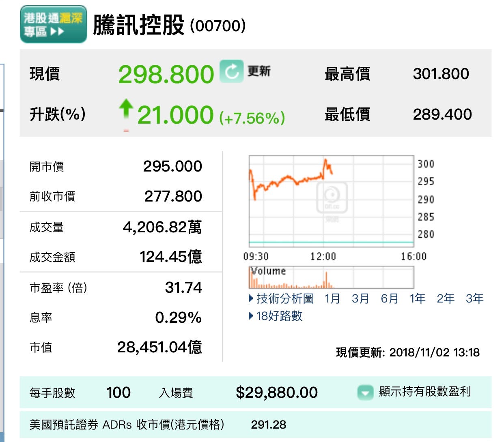Select the price change 21.000

pyautogui.click(x=175, y=115)
